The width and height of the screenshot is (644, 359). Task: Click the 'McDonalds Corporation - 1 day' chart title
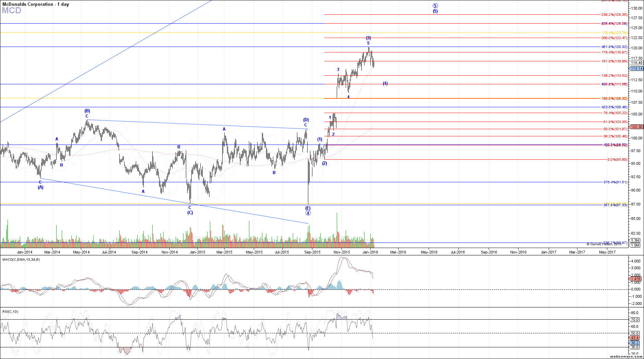[x=36, y=4]
